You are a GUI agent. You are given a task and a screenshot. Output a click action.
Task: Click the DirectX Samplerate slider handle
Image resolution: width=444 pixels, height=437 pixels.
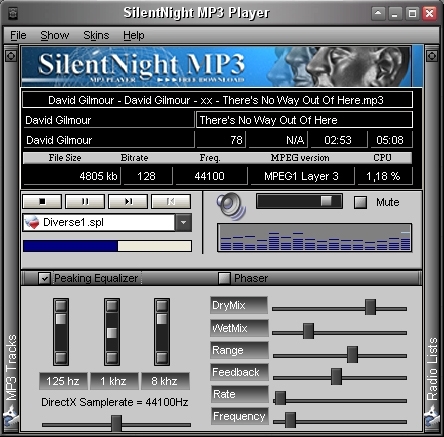[116, 424]
